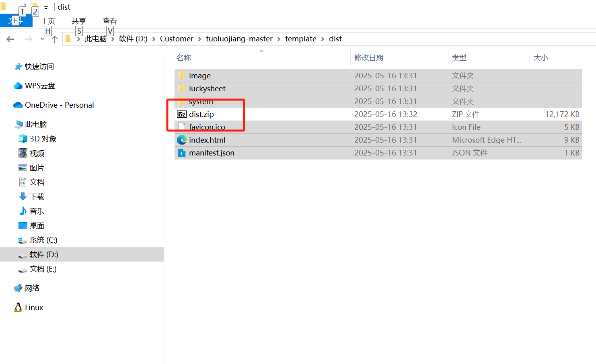The height and width of the screenshot is (364, 596).
Task: Click the 音乐 music note icon
Action: tap(23, 211)
